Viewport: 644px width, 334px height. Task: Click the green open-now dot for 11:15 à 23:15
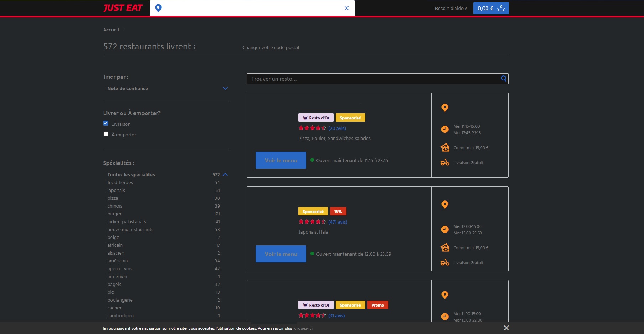click(x=312, y=160)
